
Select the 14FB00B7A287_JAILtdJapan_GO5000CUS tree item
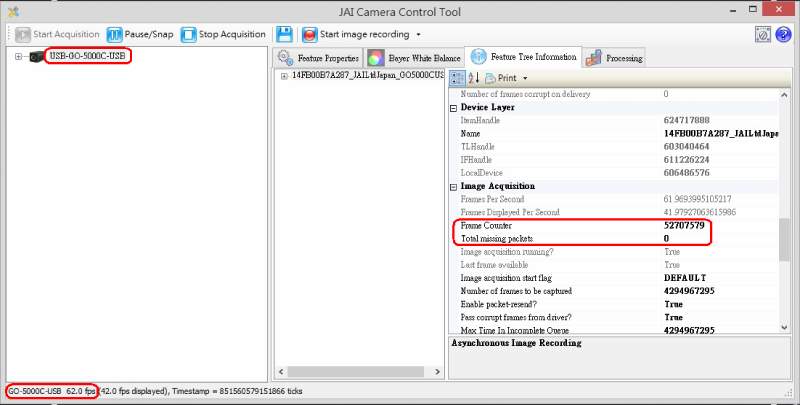(368, 75)
